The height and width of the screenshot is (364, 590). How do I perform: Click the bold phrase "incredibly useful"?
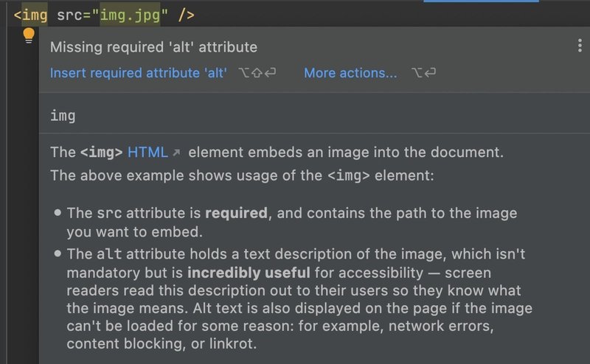[x=249, y=272]
